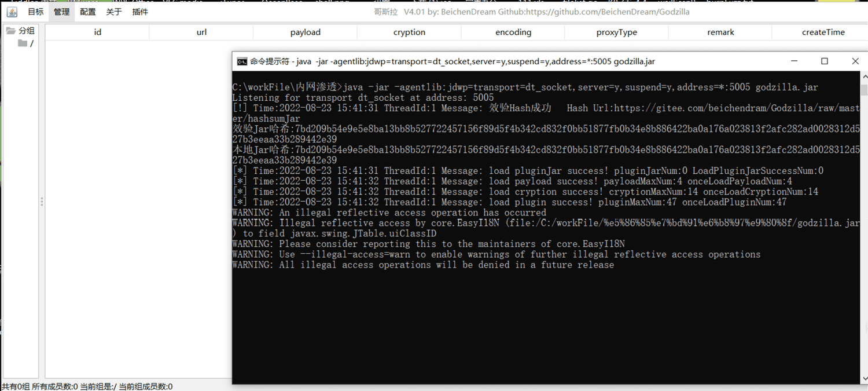Sort by the proxyType column header
Image resolution: width=868 pixels, height=391 pixels.
(x=616, y=32)
